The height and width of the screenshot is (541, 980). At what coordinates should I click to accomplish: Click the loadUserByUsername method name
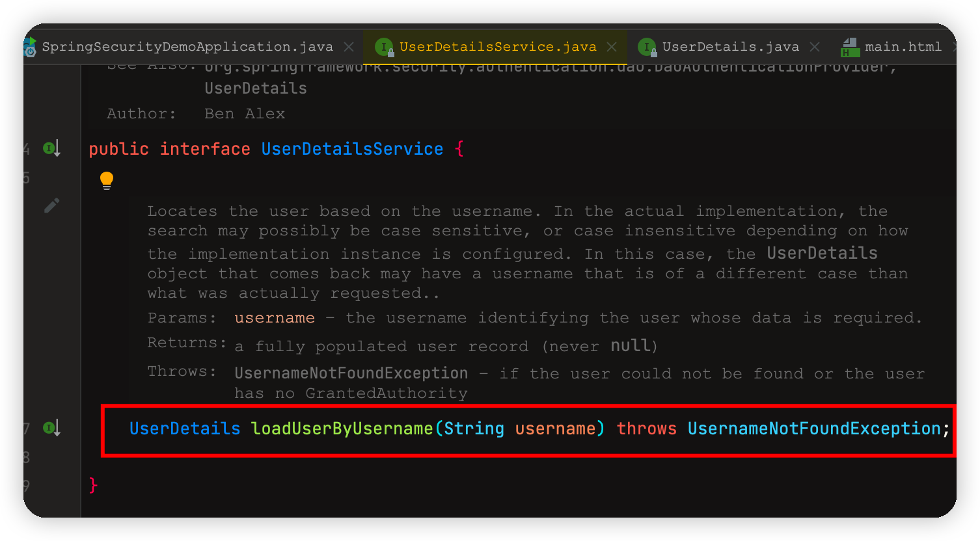pos(342,429)
